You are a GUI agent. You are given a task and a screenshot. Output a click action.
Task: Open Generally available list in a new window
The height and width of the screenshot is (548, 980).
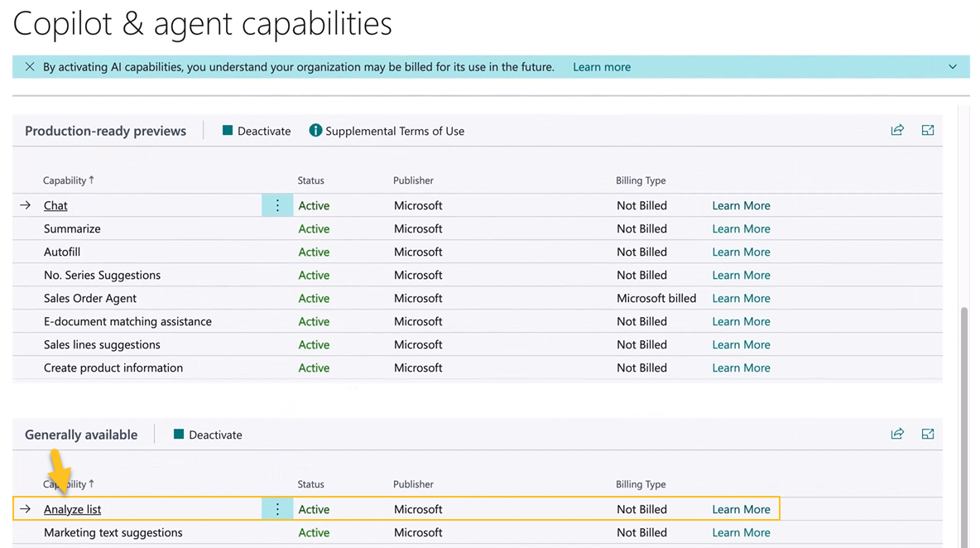[x=927, y=434]
